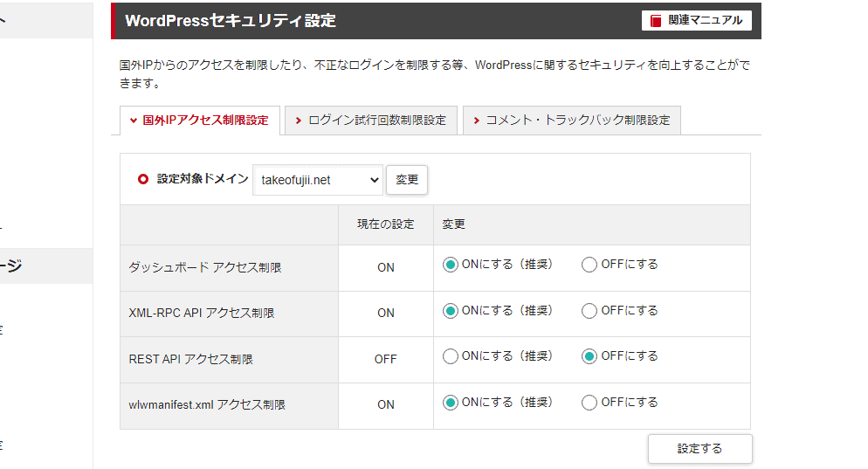Screen dimensions: 868x469
Task: Click the wlwmanifest.xml アクセス制限 row label
Action: click(207, 404)
